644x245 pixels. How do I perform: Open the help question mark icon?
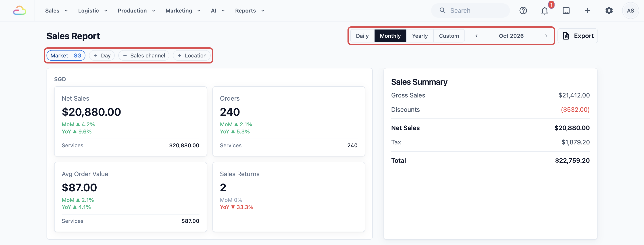(523, 11)
